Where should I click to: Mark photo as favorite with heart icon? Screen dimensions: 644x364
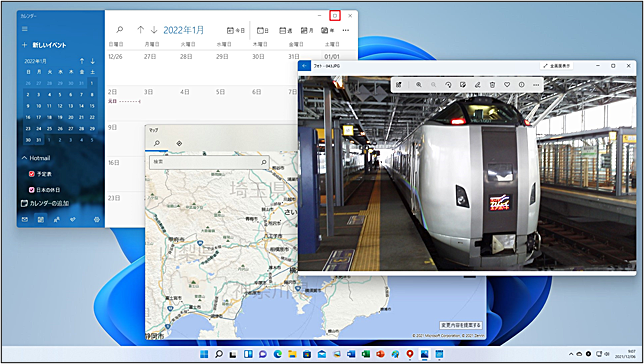[x=507, y=85]
